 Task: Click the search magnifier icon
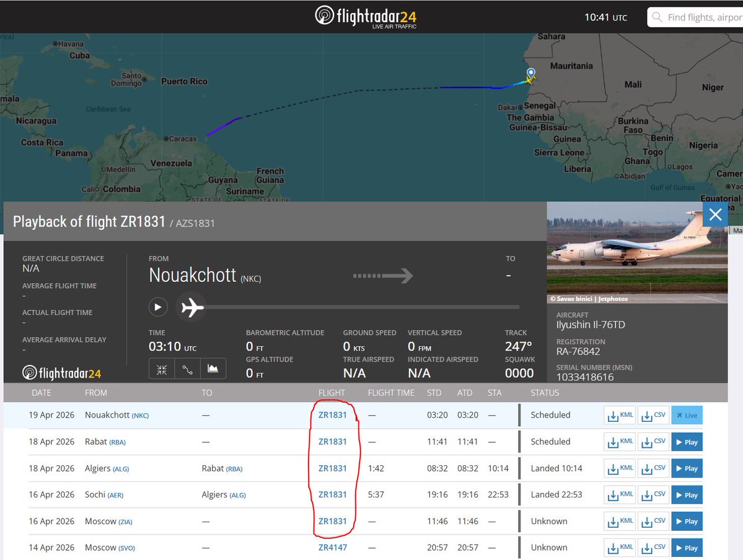tap(657, 17)
